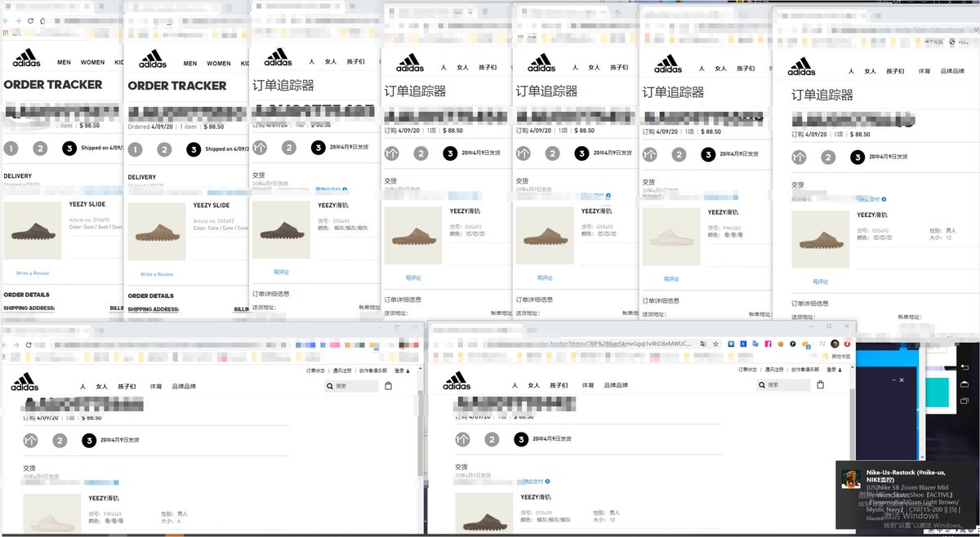Image resolution: width=980 pixels, height=537 pixels.
Task: Click Write a Review under Core slide
Action: click(157, 274)
